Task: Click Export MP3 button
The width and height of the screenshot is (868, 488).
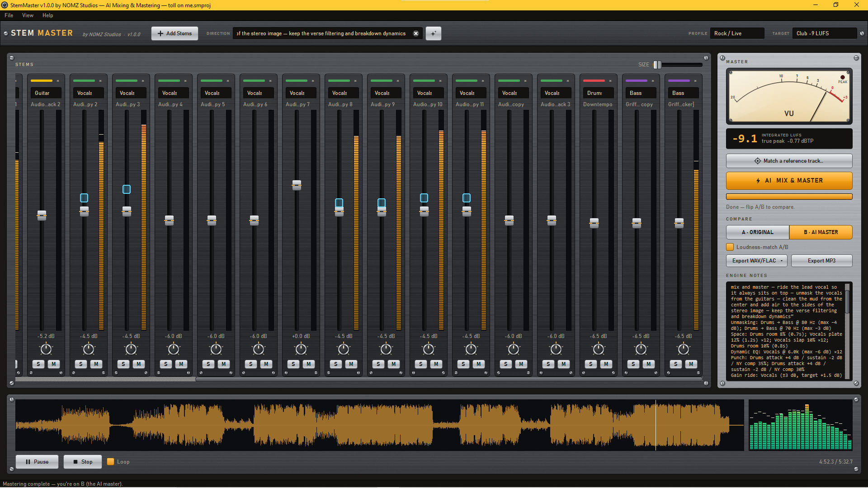Action: click(x=822, y=261)
